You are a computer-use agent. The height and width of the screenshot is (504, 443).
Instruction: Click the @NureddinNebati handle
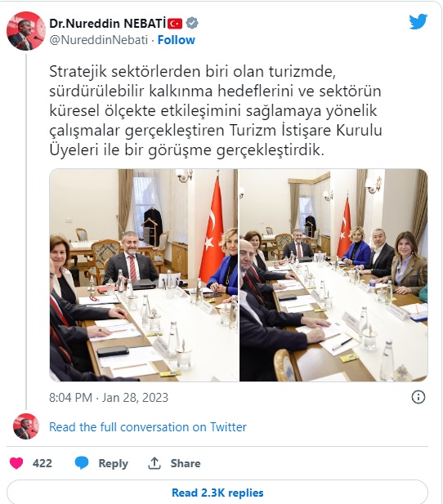[x=98, y=40]
